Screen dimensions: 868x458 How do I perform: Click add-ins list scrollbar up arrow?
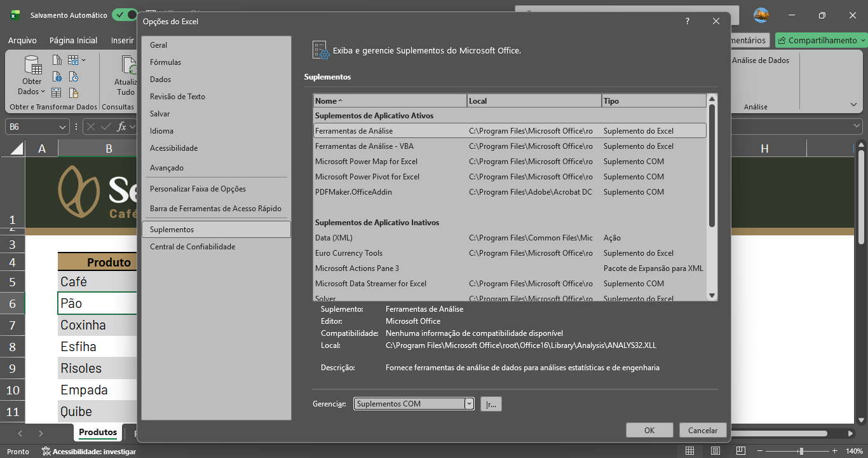point(712,99)
